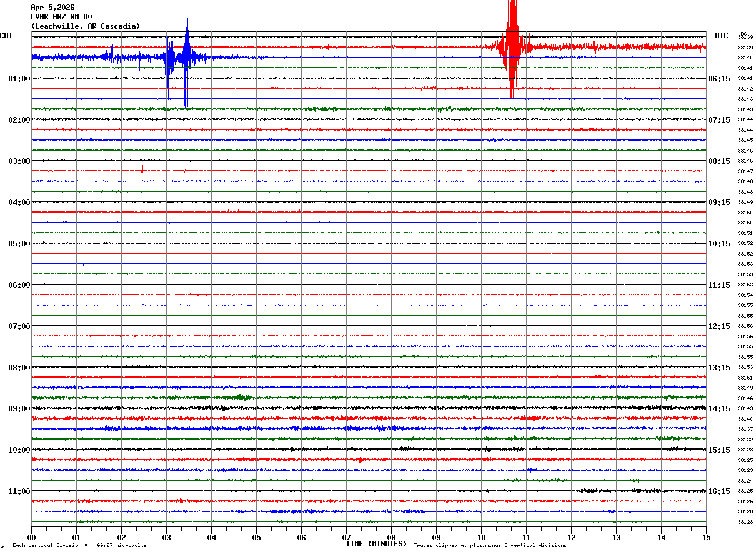Click the minute 00 axis tick label
This screenshot has width=756, height=554.
[31, 537]
